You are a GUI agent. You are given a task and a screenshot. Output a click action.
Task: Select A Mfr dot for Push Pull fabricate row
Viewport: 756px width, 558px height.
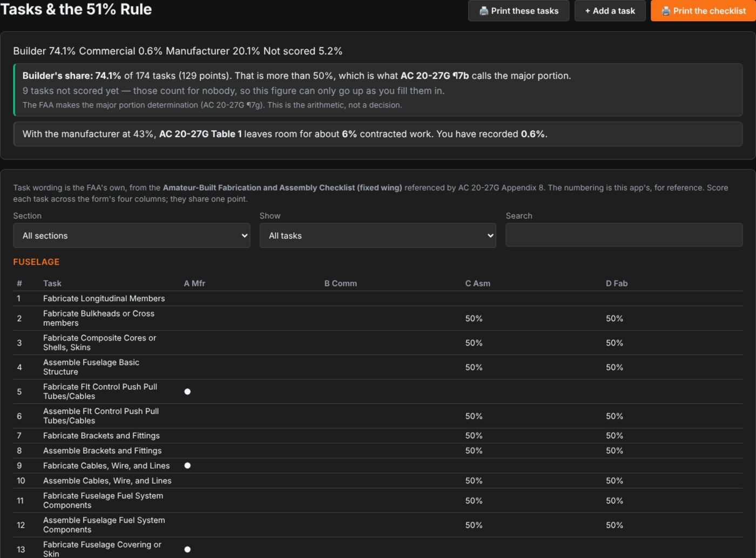[x=187, y=392]
